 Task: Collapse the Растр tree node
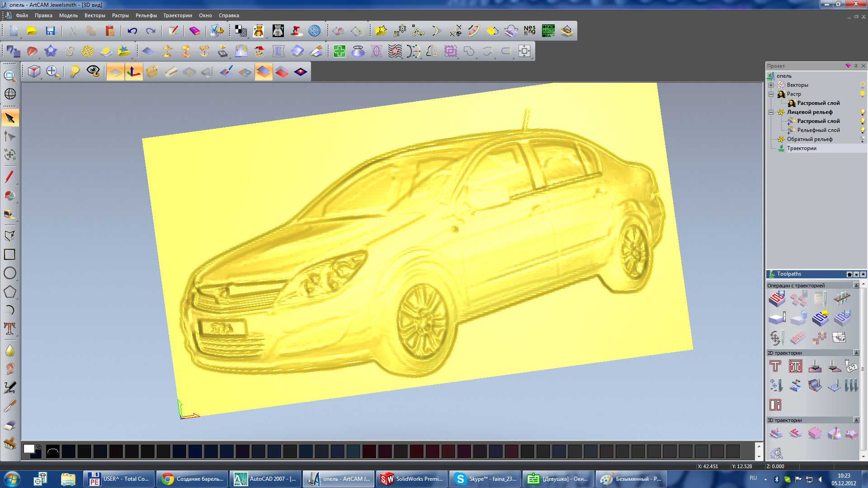[x=771, y=94]
